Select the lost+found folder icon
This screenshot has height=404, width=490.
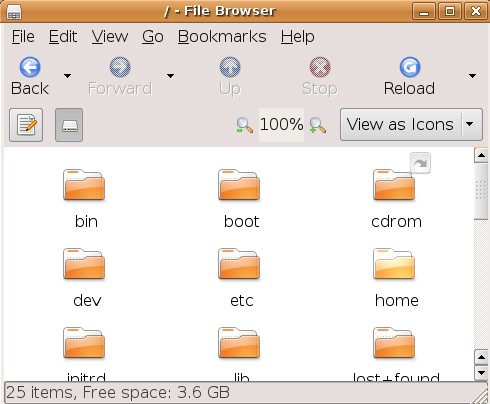tap(394, 342)
